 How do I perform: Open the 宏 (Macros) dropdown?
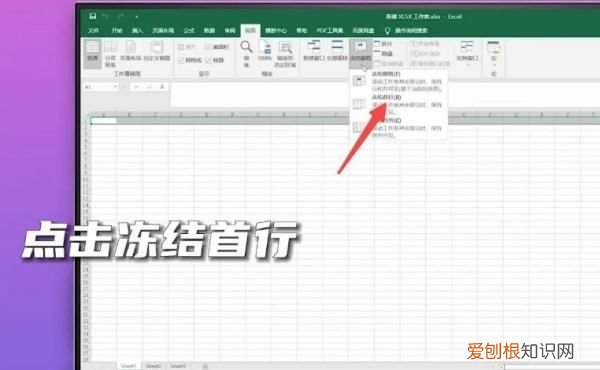[494, 54]
